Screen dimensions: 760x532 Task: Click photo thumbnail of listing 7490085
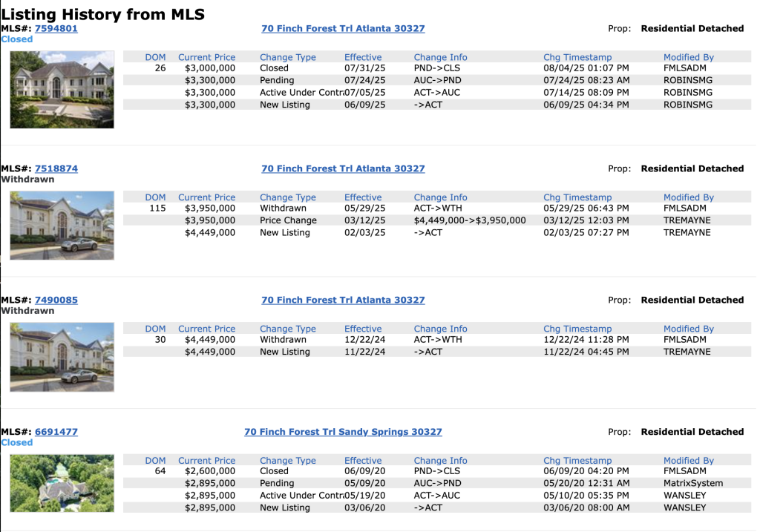click(62, 357)
